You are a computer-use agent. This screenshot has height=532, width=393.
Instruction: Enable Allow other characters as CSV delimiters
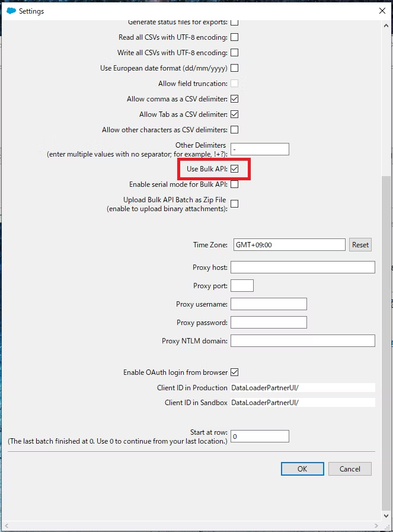click(x=234, y=130)
